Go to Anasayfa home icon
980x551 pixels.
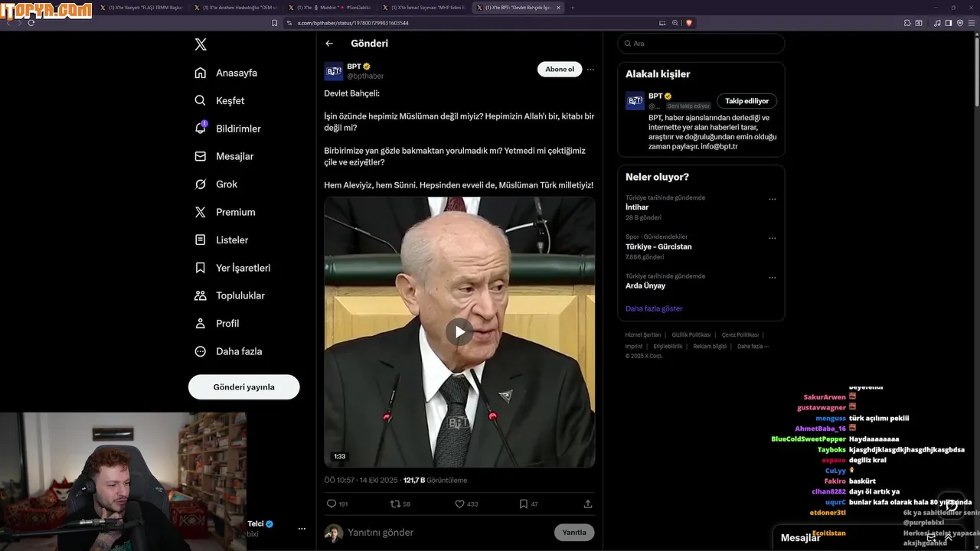tap(201, 73)
